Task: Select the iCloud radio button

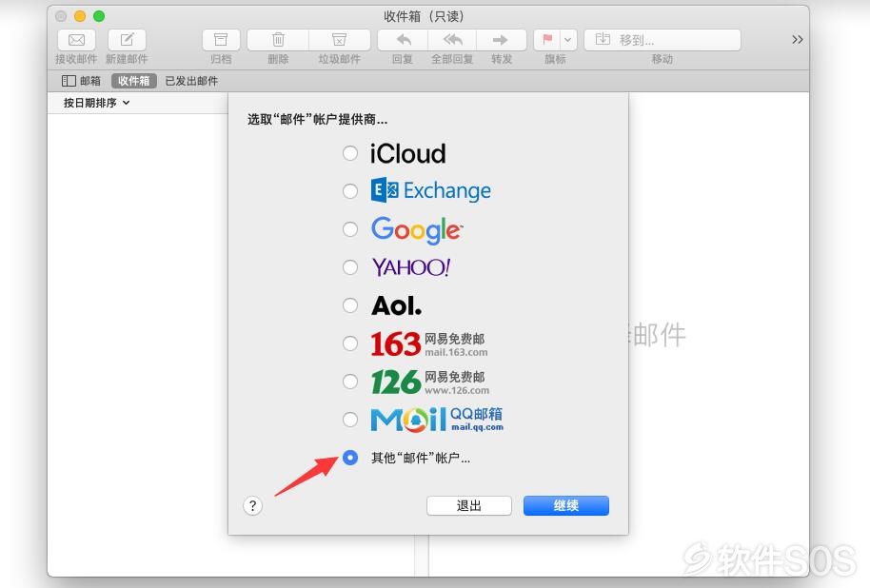Action: coord(350,153)
